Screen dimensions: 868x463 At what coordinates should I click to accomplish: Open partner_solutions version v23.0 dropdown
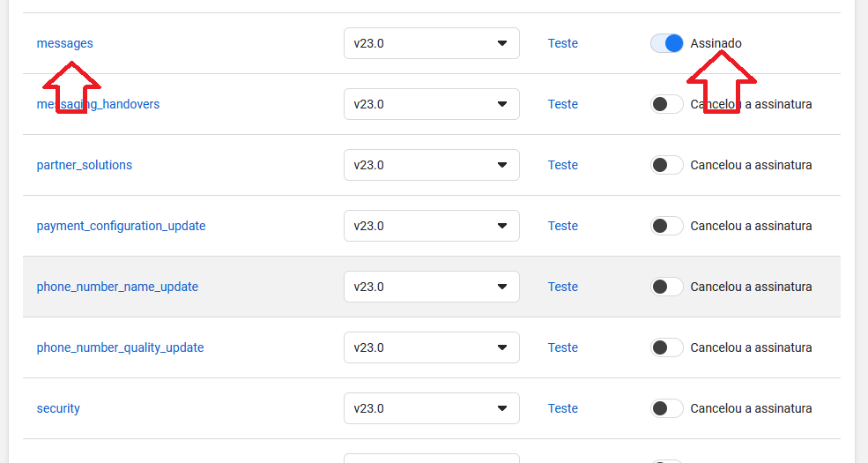pos(431,165)
